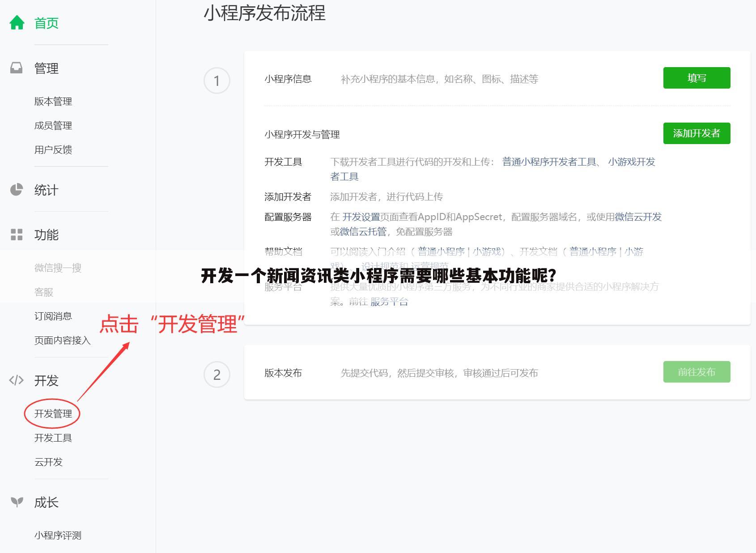Click the 统计 pie chart icon
The image size is (756, 553).
point(17,190)
